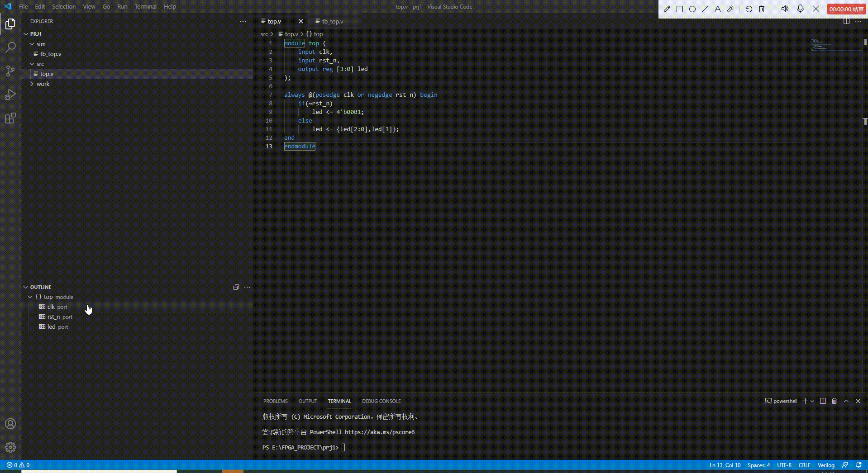
Task: Expand the work folder in Explorer
Action: click(32, 84)
